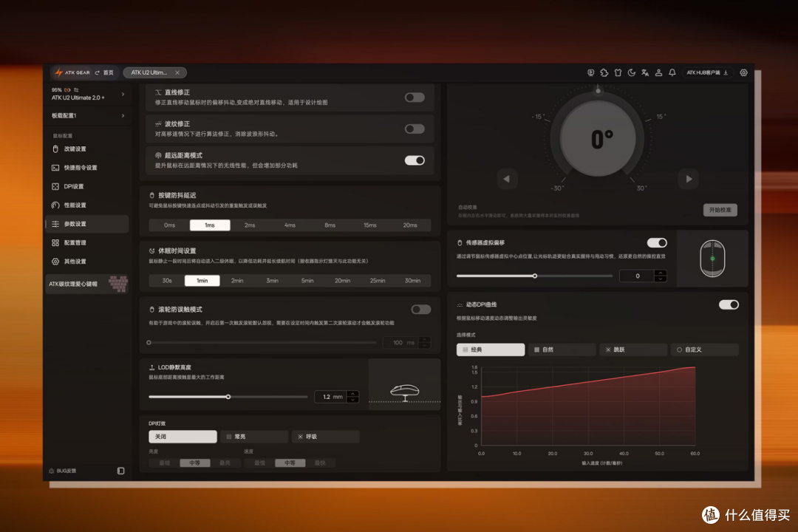This screenshot has width=798, height=532.
Task: Select the 自然 DPI curve mode
Action: (x=562, y=349)
